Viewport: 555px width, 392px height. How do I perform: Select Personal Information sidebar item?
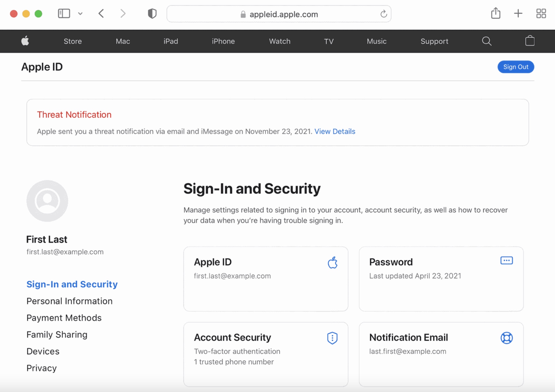(69, 301)
